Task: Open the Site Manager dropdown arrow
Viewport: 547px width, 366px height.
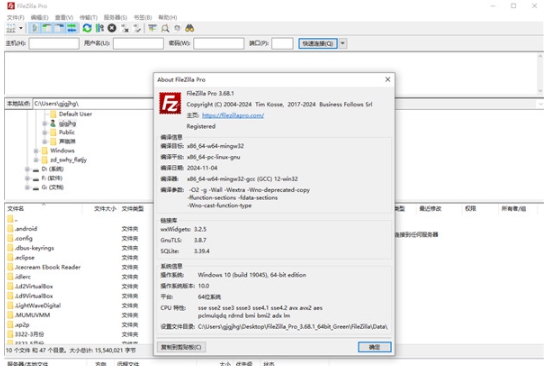Action: pos(21,28)
